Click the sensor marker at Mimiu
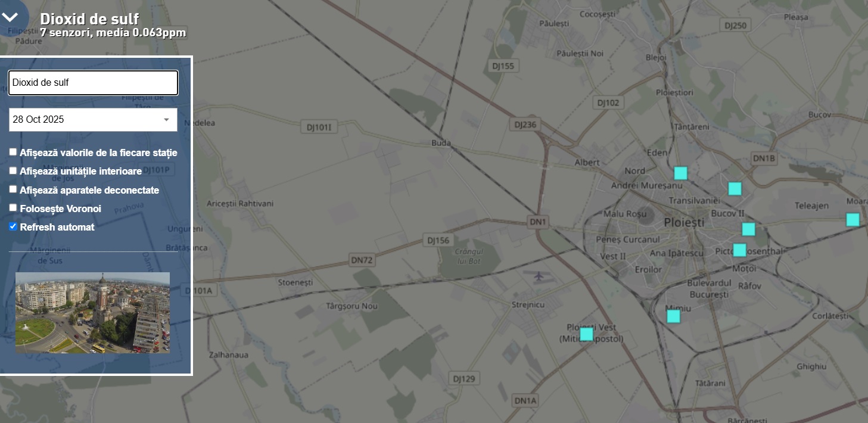The width and height of the screenshot is (868, 423). pos(674,316)
